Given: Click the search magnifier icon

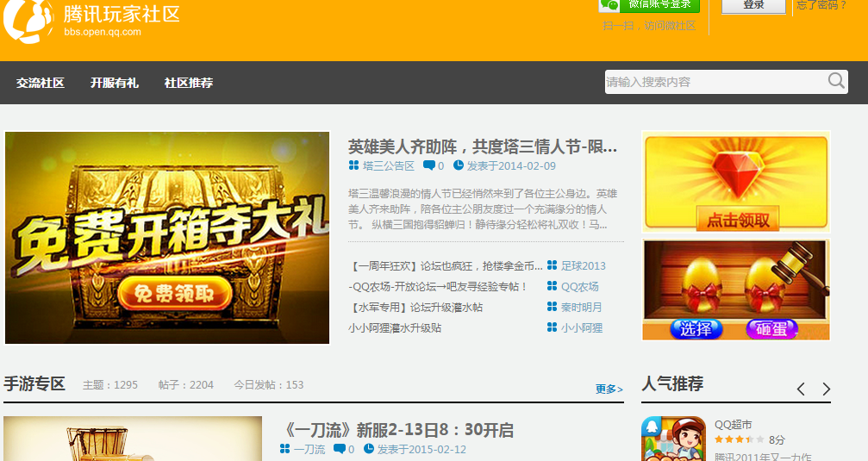Looking at the screenshot, I should click(836, 81).
